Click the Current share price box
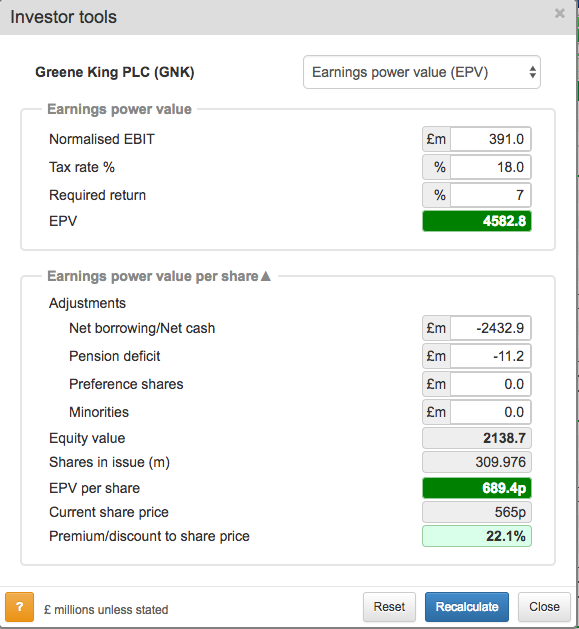This screenshot has width=579, height=629. (x=477, y=512)
